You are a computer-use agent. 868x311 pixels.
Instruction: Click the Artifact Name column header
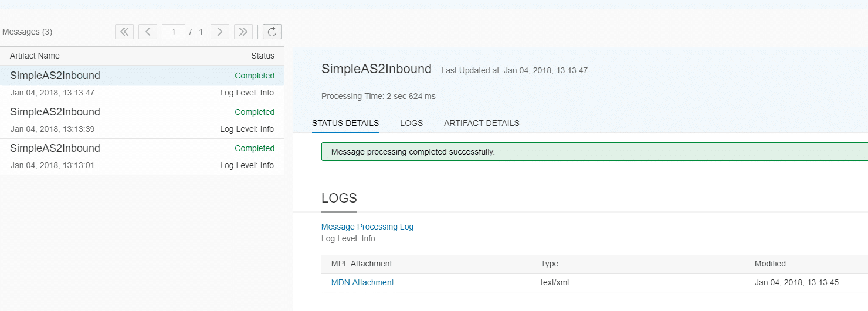[x=35, y=56]
